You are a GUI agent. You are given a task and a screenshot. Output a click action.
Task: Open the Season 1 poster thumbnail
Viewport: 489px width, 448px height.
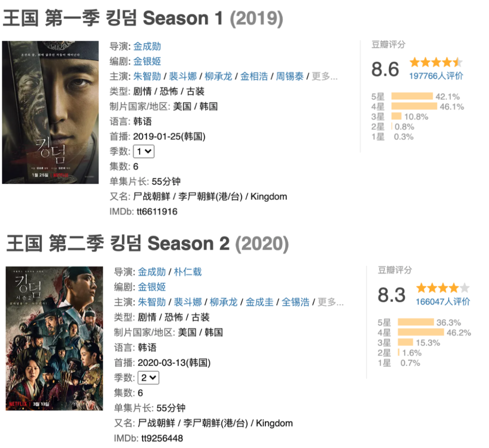[50, 112]
